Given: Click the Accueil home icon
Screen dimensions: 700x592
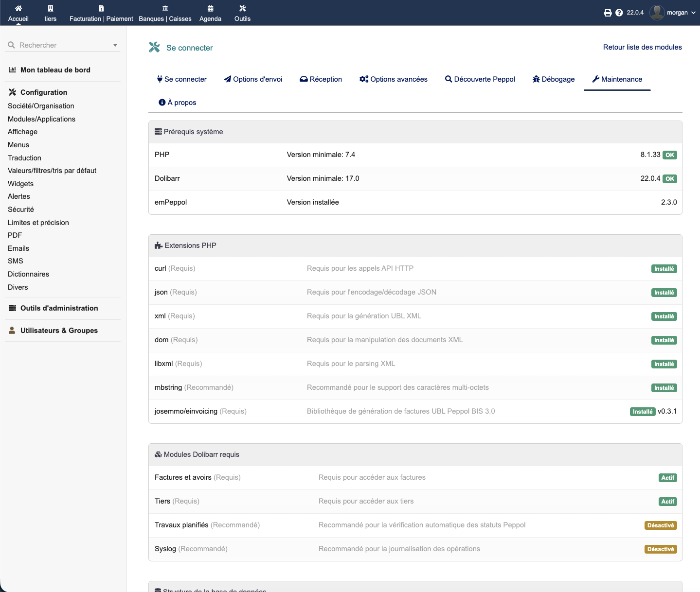Looking at the screenshot, I should point(18,8).
